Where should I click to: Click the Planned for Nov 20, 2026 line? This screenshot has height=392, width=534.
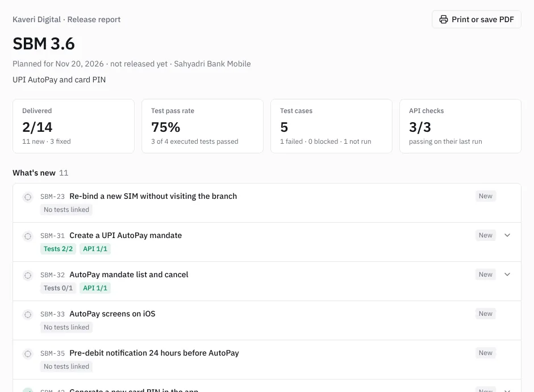point(132,64)
